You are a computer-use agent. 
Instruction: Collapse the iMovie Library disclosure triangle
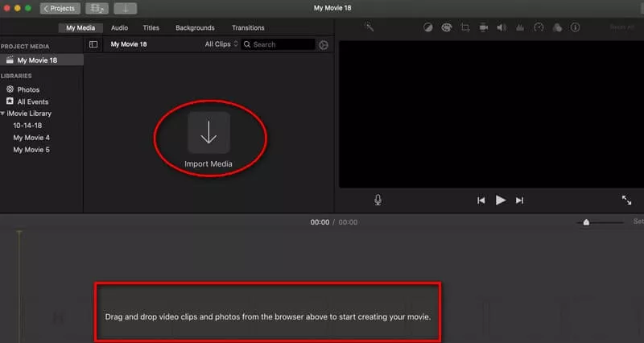click(3, 114)
